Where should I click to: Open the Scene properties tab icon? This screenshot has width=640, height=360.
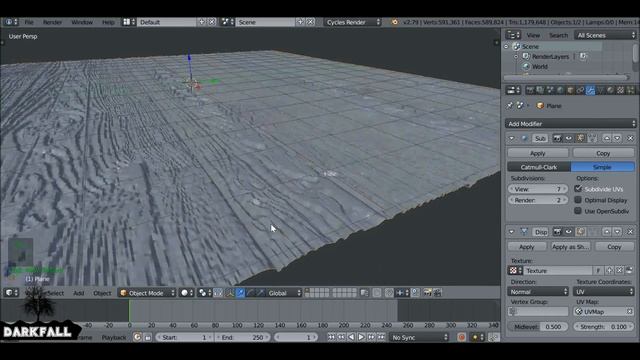pyautogui.click(x=550, y=90)
